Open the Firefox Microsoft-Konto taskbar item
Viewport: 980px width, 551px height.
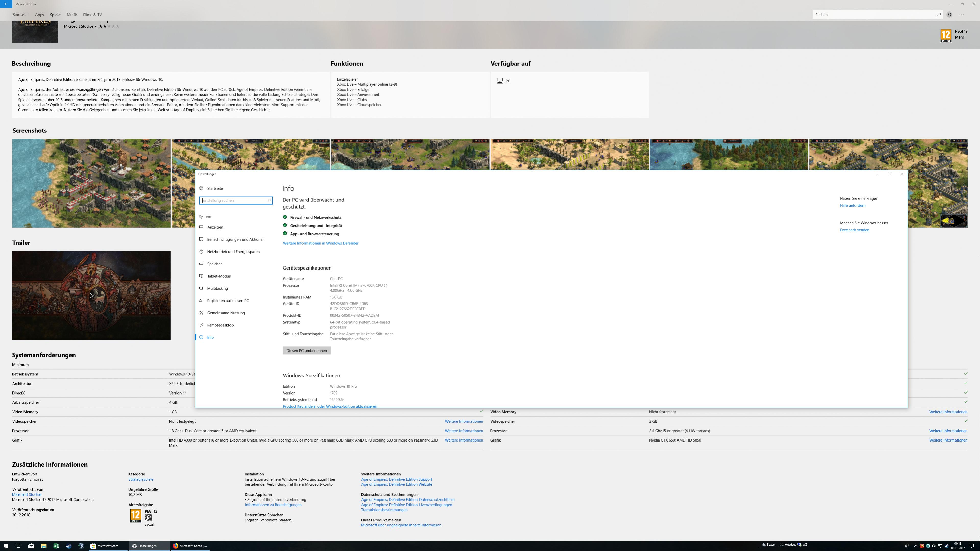point(190,546)
